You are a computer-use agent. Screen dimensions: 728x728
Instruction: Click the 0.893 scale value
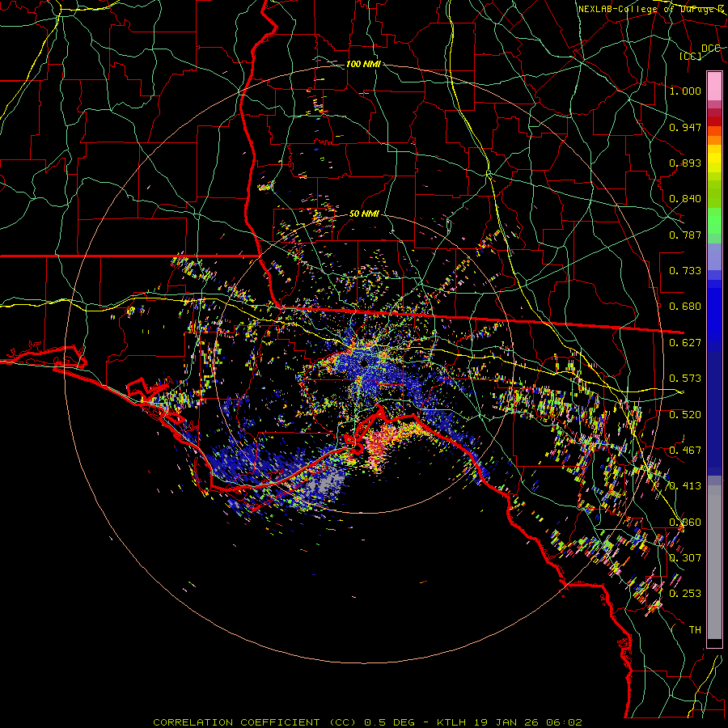point(685,163)
